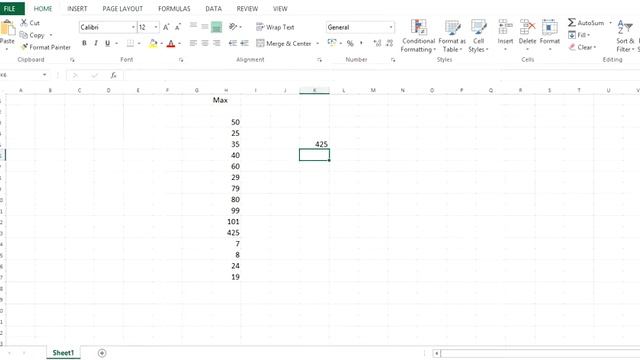Screen dimensions: 640x360
Task: Increase indent
Action: 244,43
